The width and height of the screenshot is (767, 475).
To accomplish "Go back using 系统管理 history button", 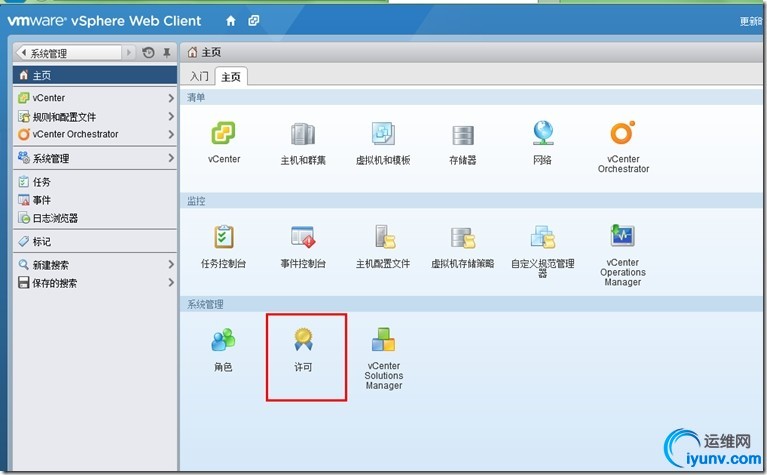I will click(x=68, y=52).
